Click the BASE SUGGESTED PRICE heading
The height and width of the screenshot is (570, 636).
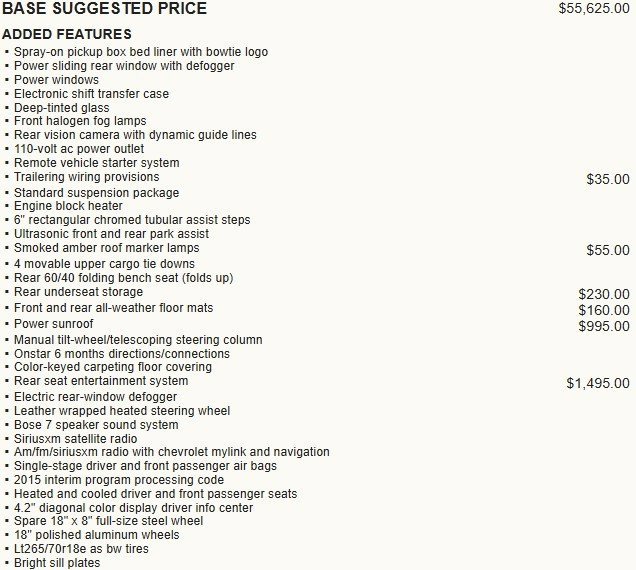tap(104, 9)
